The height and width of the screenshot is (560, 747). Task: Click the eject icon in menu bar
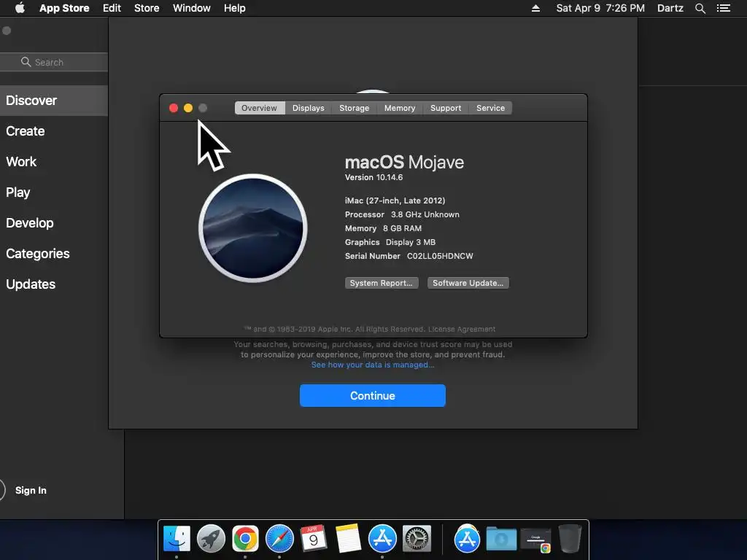tap(535, 8)
